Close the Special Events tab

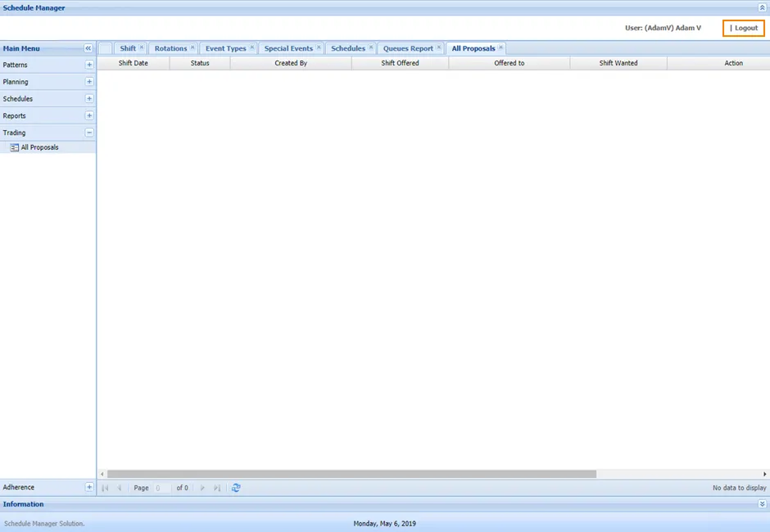(x=319, y=47)
